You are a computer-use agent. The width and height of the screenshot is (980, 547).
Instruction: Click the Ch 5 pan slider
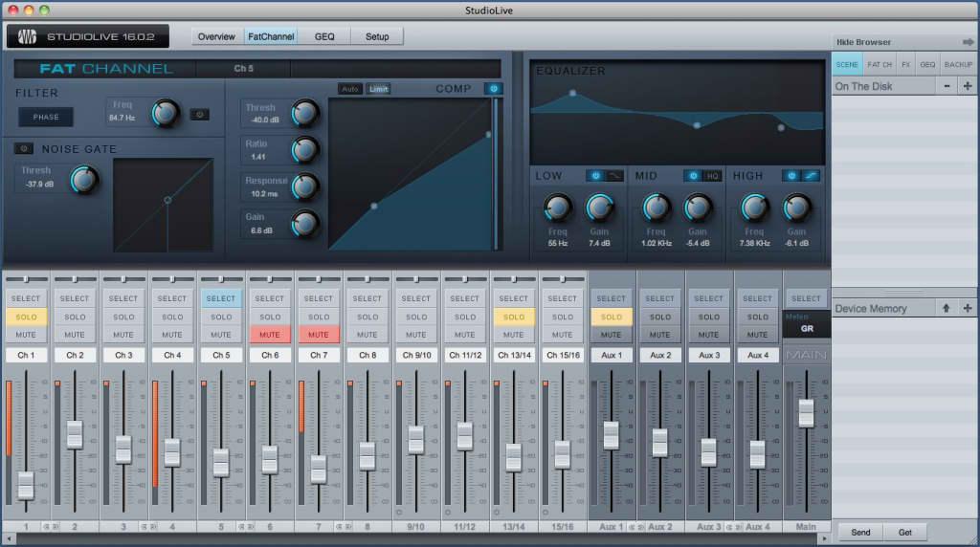pos(221,279)
